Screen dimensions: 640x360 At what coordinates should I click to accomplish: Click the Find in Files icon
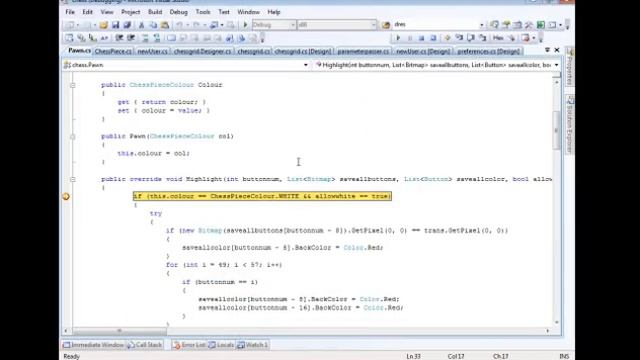386,25
